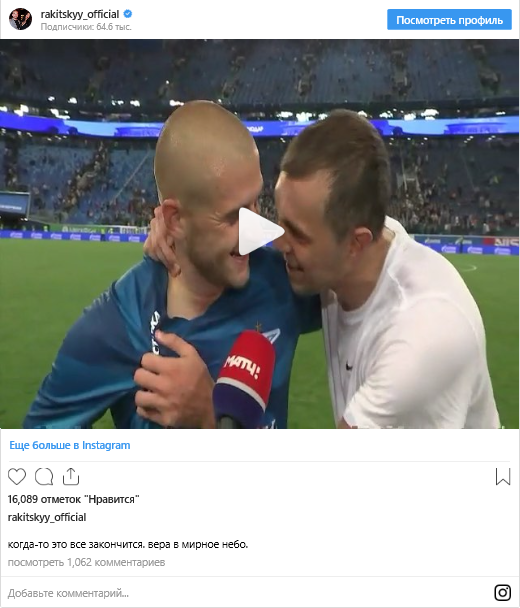Open посмотреть 1,062 комментариев link
The height and width of the screenshot is (608, 520).
tap(86, 562)
